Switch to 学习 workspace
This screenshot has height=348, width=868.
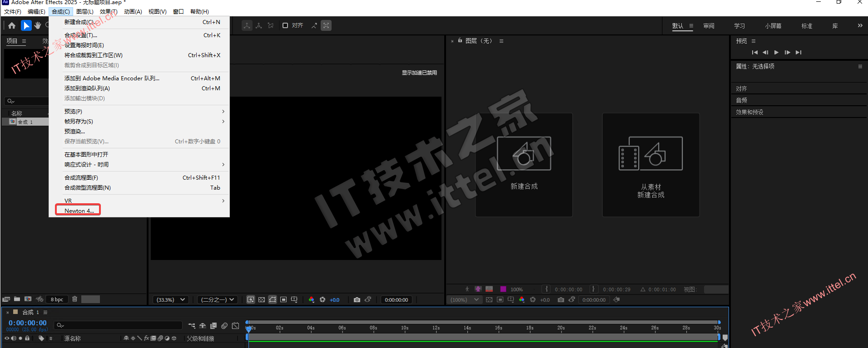739,26
